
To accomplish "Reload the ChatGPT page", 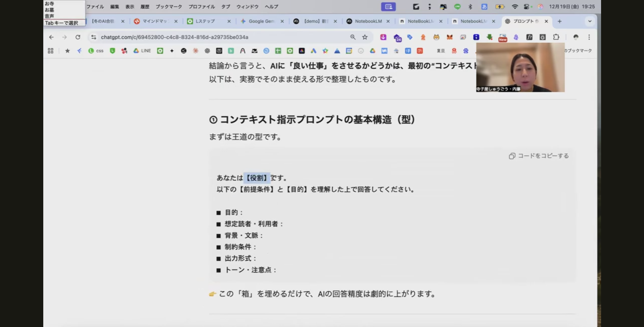I will [x=78, y=37].
